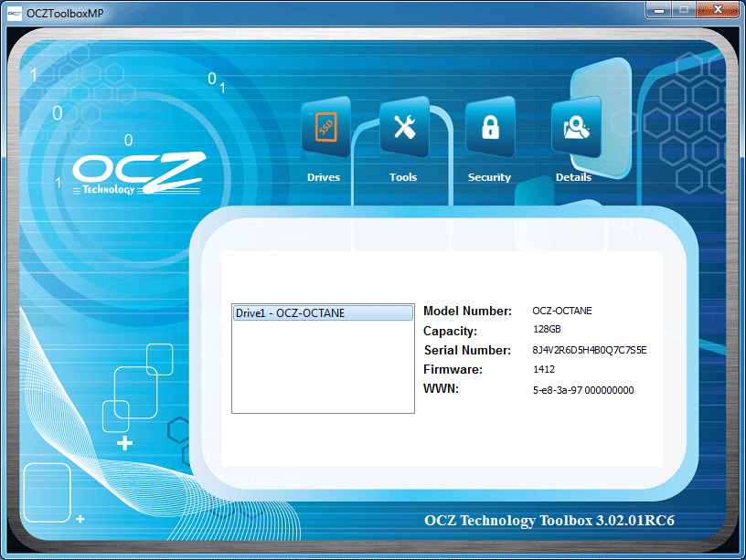746x560 pixels.
Task: Click the Security padlock icon
Action: click(x=489, y=128)
